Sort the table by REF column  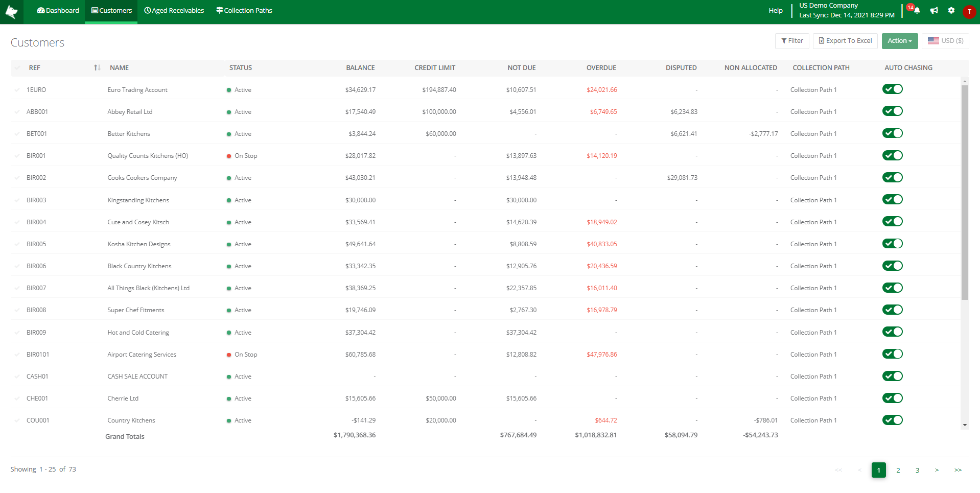[97, 68]
